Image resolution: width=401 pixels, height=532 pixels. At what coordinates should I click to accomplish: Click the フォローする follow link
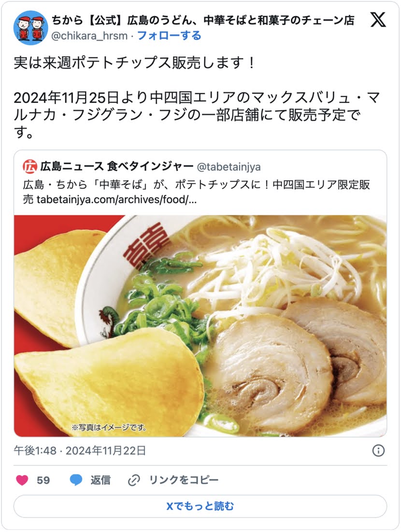pos(169,36)
